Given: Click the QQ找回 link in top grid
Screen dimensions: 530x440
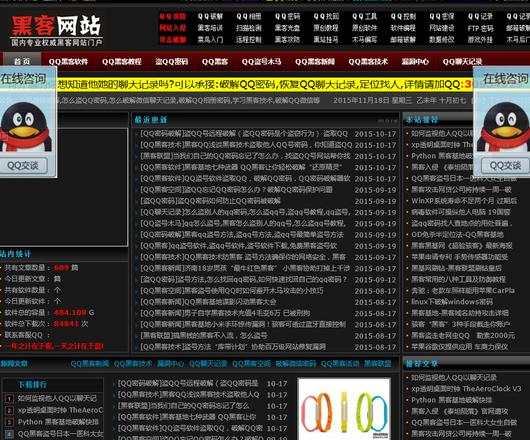Looking at the screenshot, I should click(x=326, y=16).
